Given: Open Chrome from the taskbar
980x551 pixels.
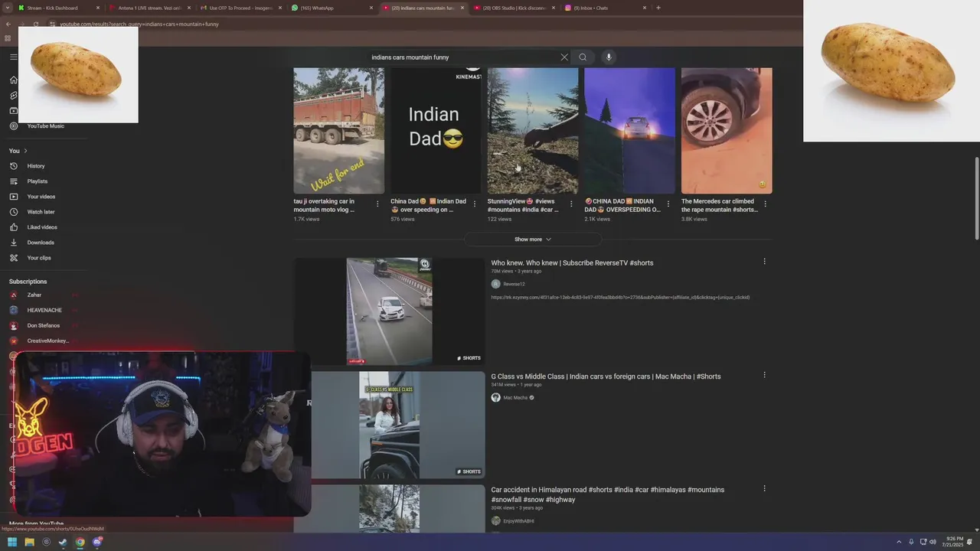Looking at the screenshot, I should coord(80,542).
